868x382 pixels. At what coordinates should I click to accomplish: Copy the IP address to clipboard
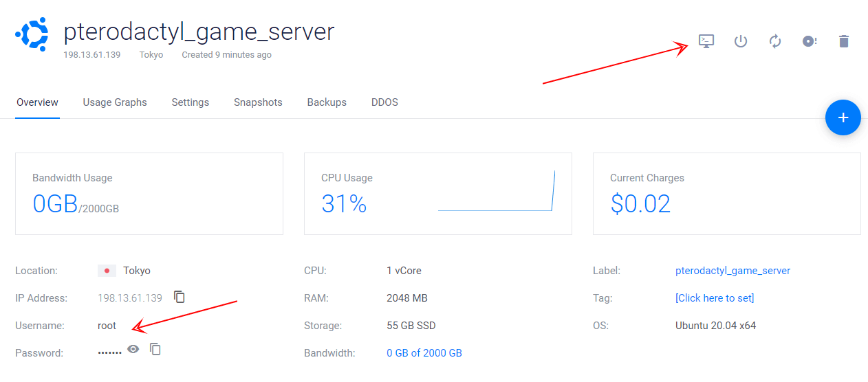180,297
